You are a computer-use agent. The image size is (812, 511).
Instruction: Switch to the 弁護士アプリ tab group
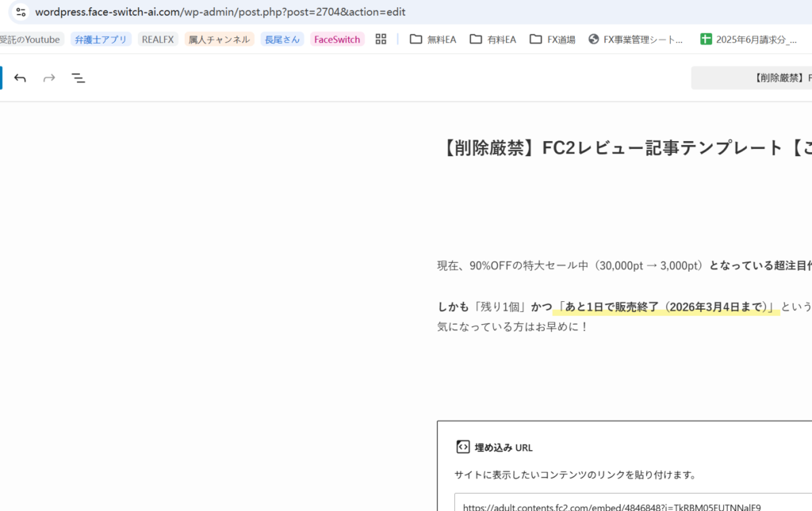click(x=101, y=39)
